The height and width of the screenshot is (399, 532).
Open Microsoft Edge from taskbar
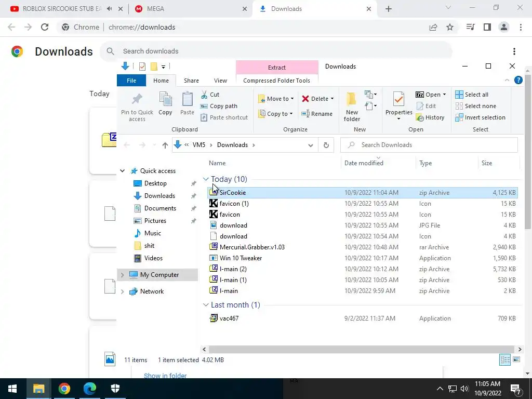pyautogui.click(x=89, y=389)
